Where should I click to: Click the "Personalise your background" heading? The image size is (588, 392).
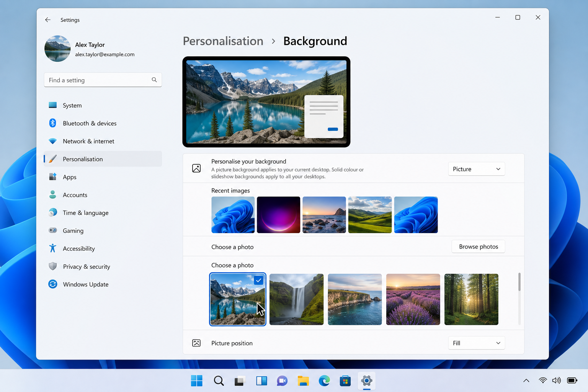(249, 162)
